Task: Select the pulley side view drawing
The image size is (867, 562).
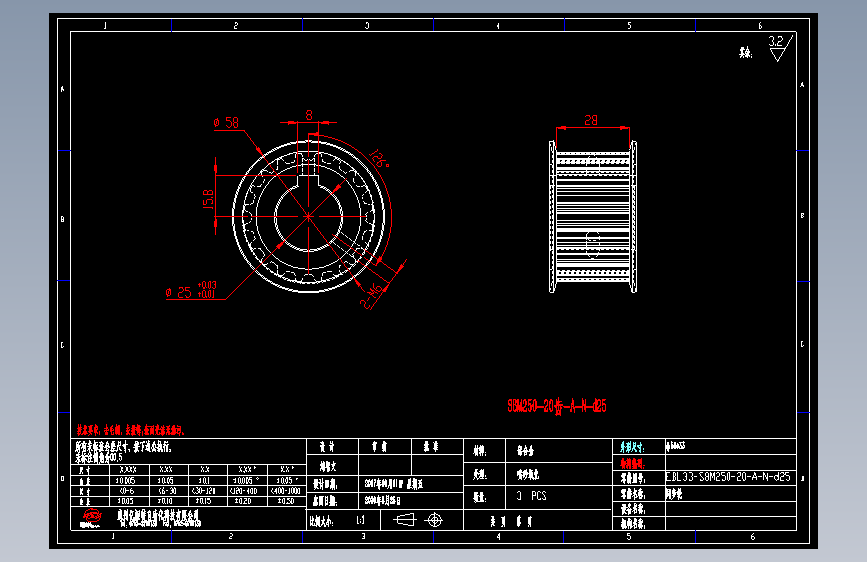Action: pos(593,216)
